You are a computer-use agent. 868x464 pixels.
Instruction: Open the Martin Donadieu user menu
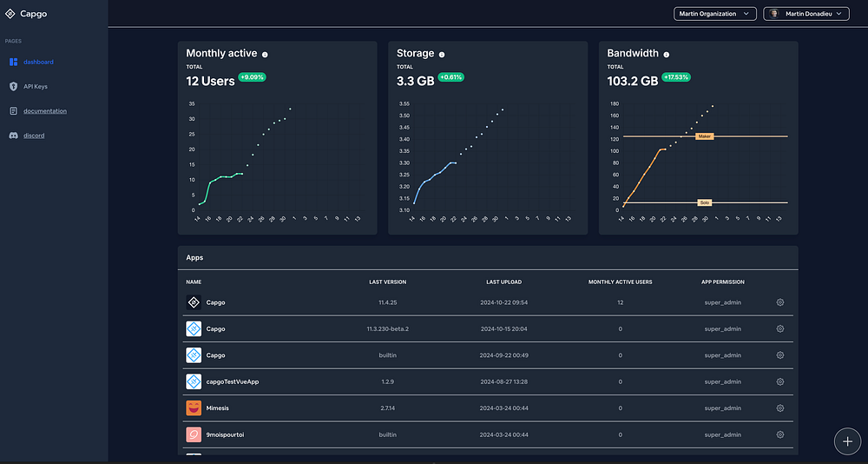pos(806,14)
